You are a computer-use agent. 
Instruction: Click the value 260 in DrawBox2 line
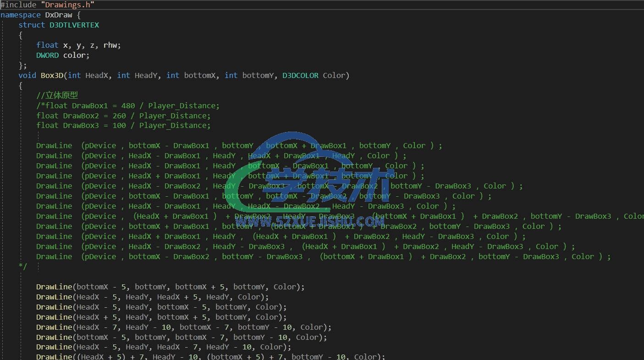(119, 116)
